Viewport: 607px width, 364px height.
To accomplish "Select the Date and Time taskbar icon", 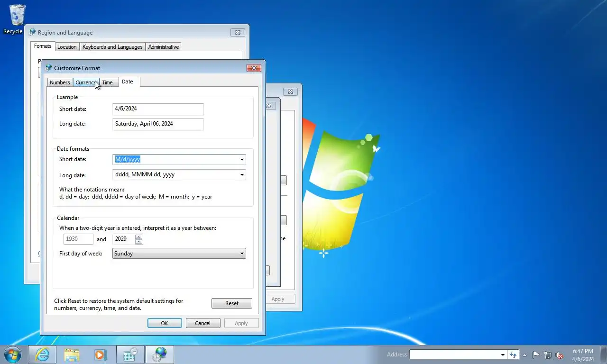I will coord(130,355).
